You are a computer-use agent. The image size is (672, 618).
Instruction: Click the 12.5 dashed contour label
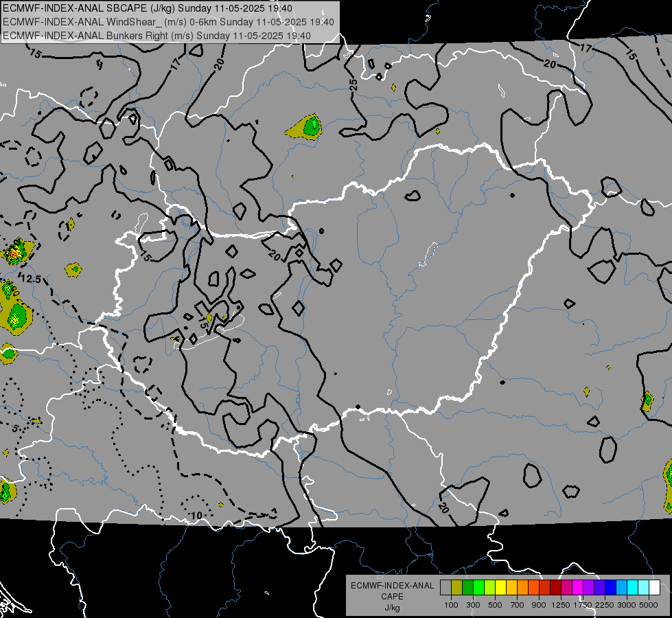[x=31, y=279]
